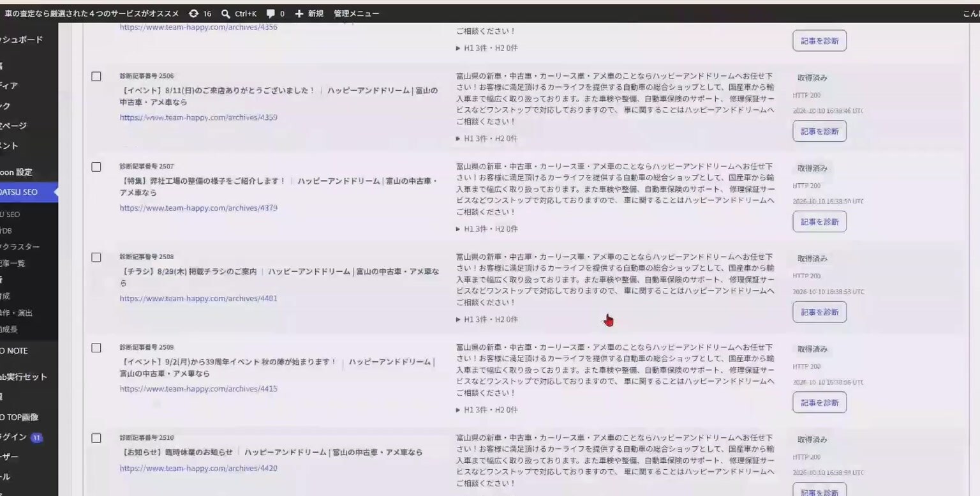The width and height of the screenshot is (980, 496).
Task: Open link team-happy.com/archives/4420
Action: (198, 468)
